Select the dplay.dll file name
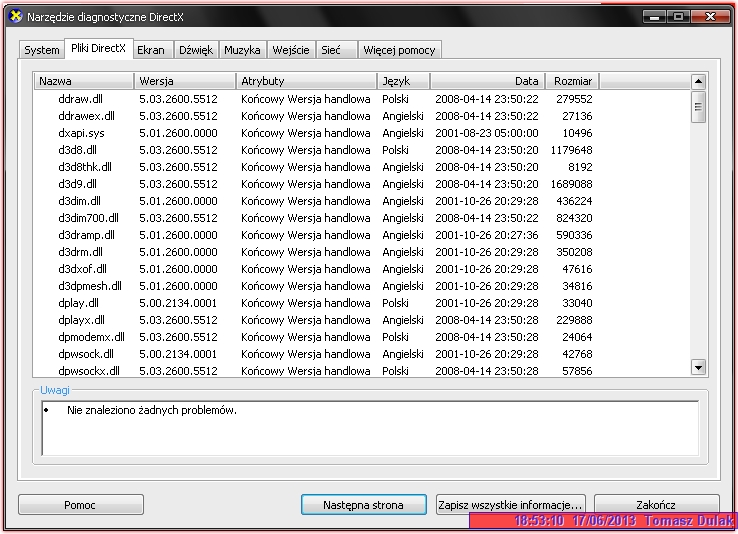Screen dimensions: 738x534 [x=78, y=303]
